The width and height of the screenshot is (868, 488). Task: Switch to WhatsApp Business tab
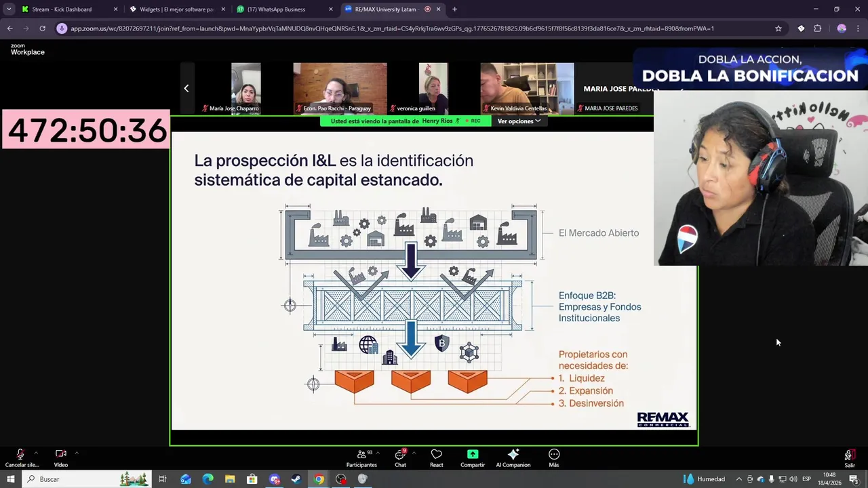click(284, 9)
